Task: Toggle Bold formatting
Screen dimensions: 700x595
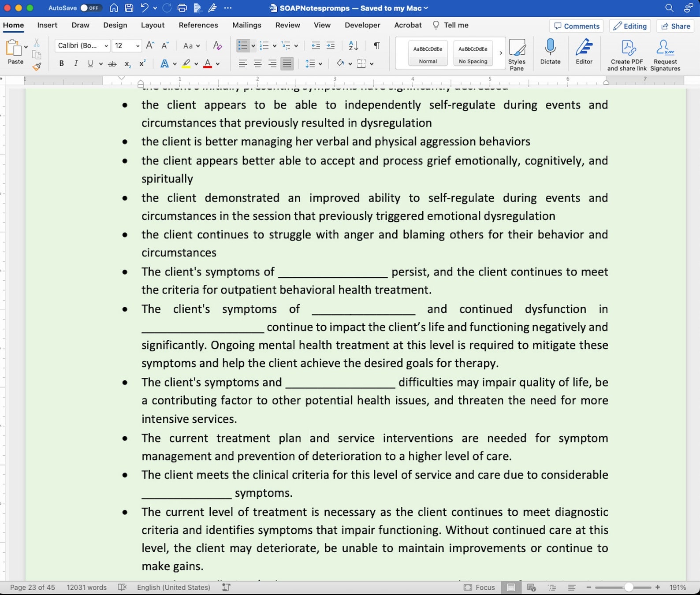Action: point(61,63)
